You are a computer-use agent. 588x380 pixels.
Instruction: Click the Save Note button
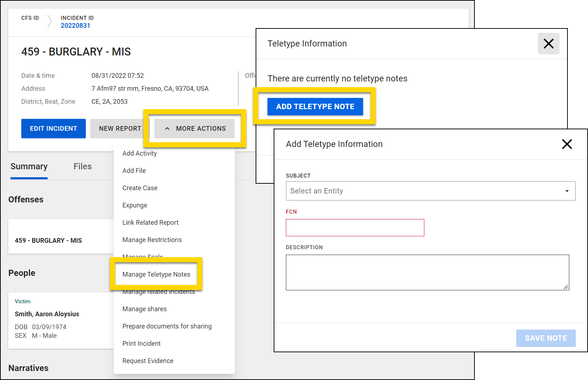click(545, 338)
